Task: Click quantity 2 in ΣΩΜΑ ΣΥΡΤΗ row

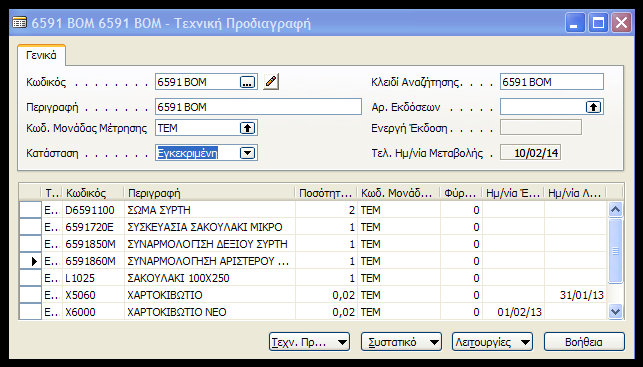Action: point(326,210)
